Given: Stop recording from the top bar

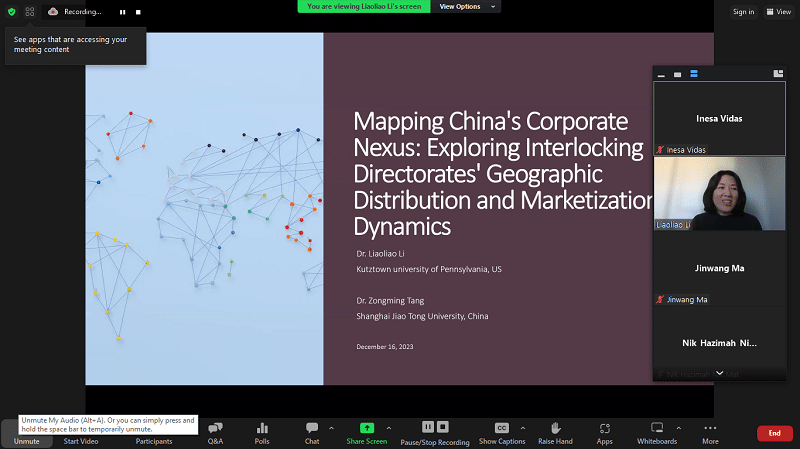Looking at the screenshot, I should point(137,12).
